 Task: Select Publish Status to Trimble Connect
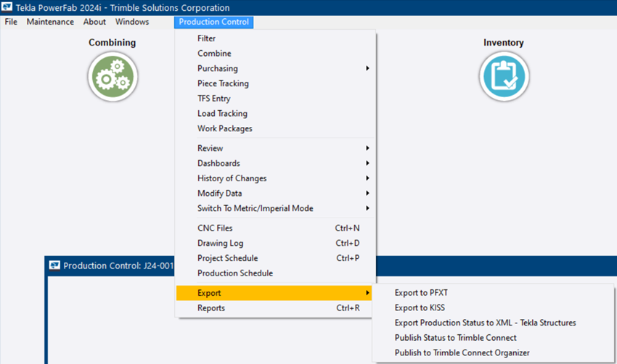click(x=455, y=338)
